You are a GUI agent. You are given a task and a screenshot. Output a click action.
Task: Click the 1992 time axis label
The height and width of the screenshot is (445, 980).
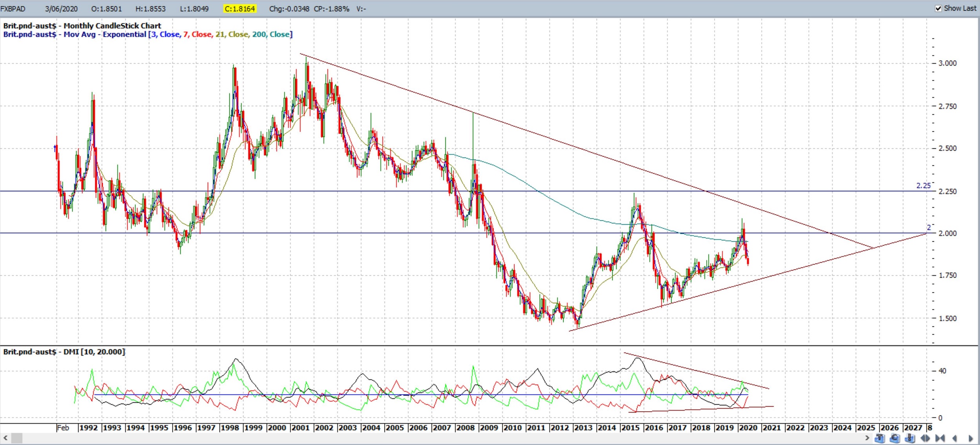tap(89, 428)
